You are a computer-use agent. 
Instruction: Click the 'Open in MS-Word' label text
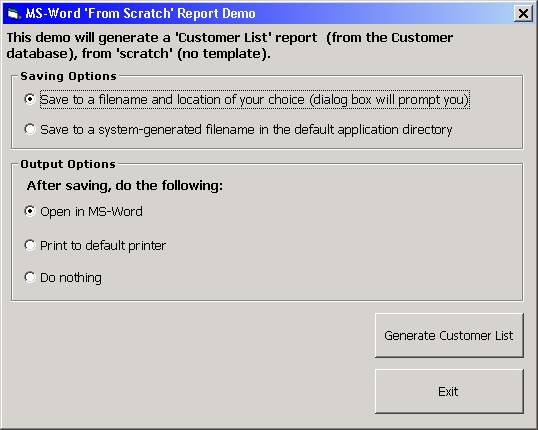[x=91, y=211]
